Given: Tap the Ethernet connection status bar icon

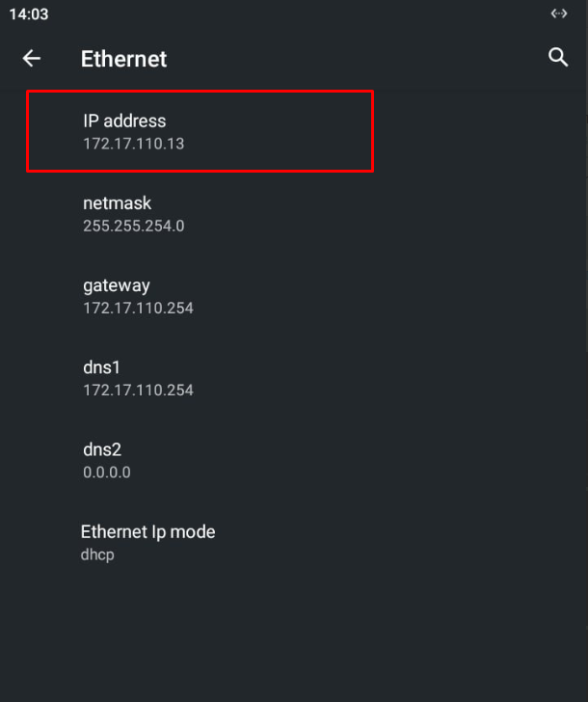Looking at the screenshot, I should click(558, 13).
